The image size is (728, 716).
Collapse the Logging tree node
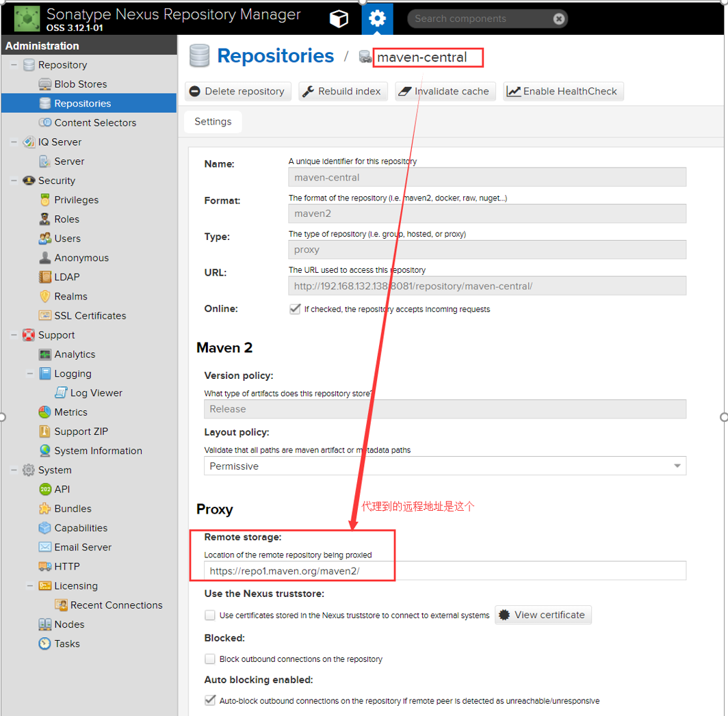[29, 373]
